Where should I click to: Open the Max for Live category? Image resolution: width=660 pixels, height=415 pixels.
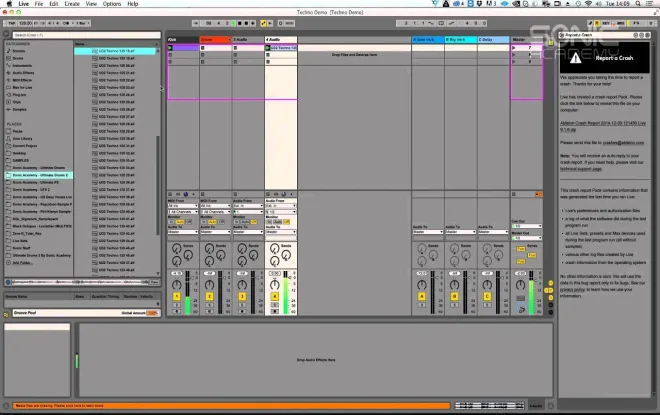click(22, 88)
